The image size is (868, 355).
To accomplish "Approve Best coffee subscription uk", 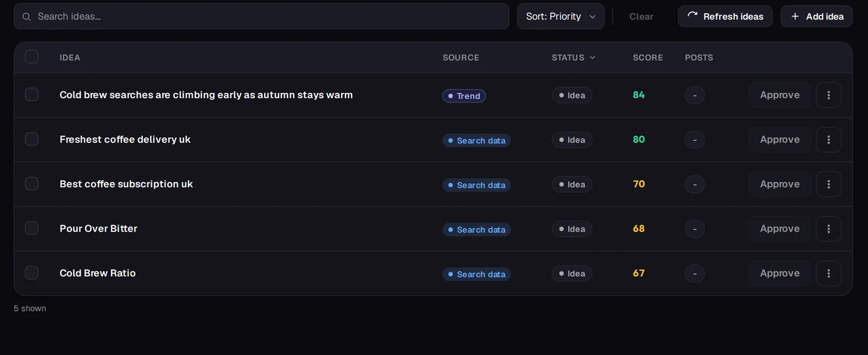I will [780, 184].
